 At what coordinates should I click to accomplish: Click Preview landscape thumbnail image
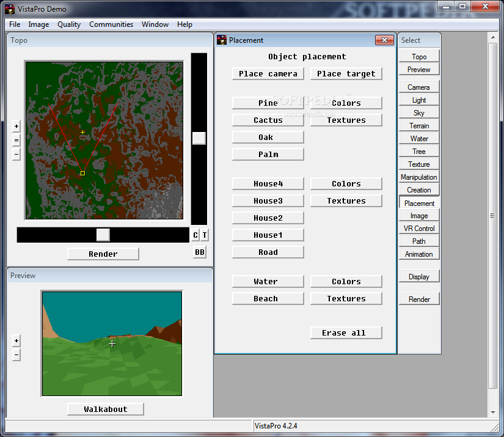click(x=112, y=343)
